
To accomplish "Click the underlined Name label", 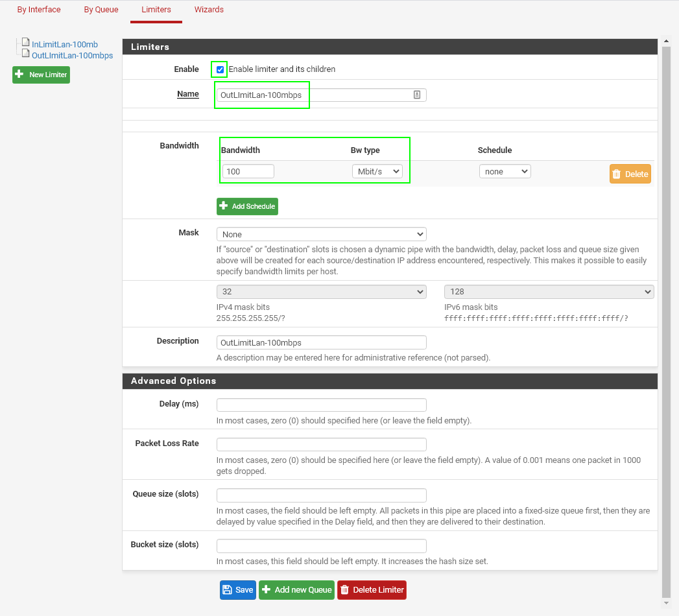I will click(x=188, y=94).
